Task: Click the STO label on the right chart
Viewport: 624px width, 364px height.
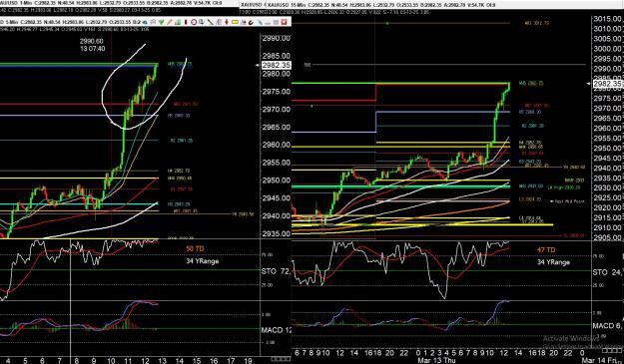Action: click(600, 272)
